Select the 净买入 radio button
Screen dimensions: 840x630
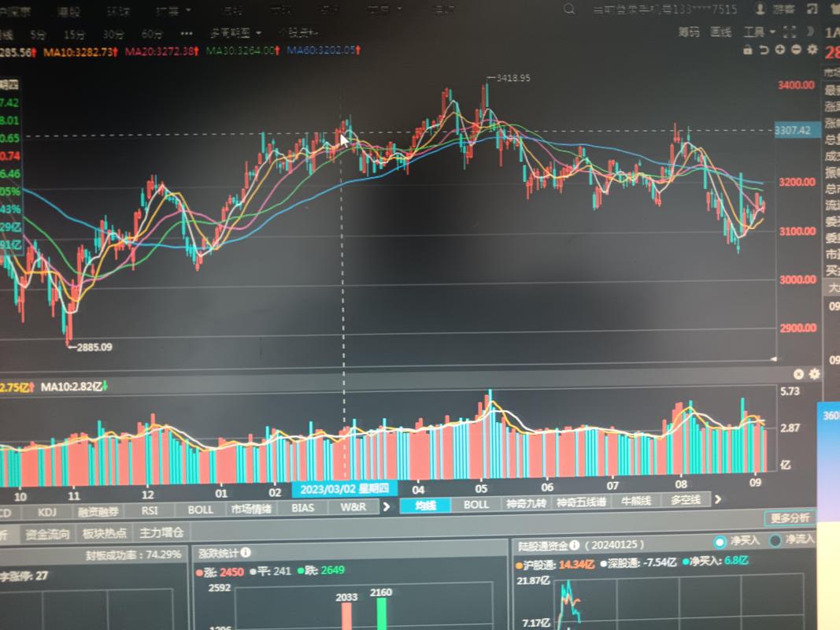[x=720, y=542]
